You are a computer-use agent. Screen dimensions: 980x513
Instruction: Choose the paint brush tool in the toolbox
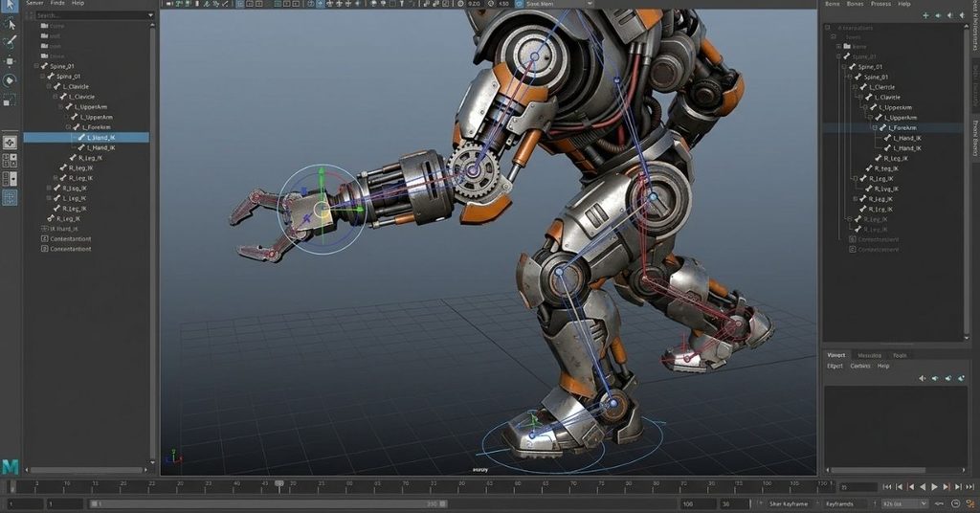tap(10, 42)
